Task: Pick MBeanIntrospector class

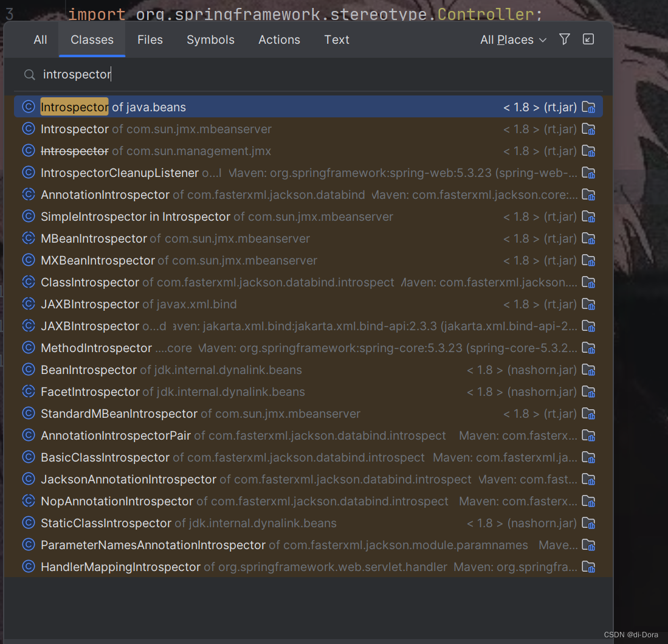Action: pyautogui.click(x=308, y=238)
